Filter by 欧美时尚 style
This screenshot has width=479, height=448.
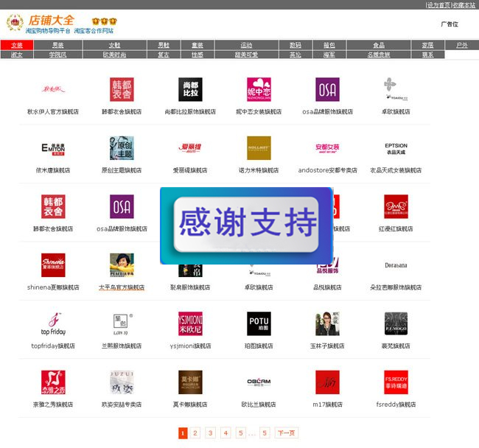114,55
